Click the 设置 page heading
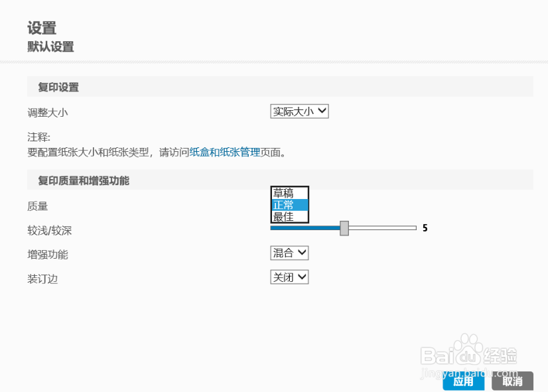Screen dimensions: 548x392 (42, 28)
